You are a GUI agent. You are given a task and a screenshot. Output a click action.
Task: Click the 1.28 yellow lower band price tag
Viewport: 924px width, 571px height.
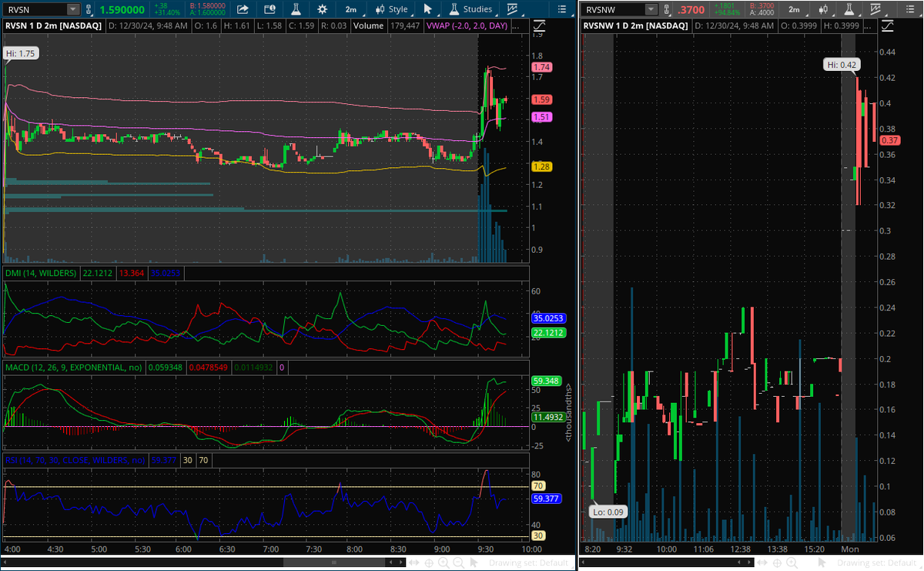541,166
